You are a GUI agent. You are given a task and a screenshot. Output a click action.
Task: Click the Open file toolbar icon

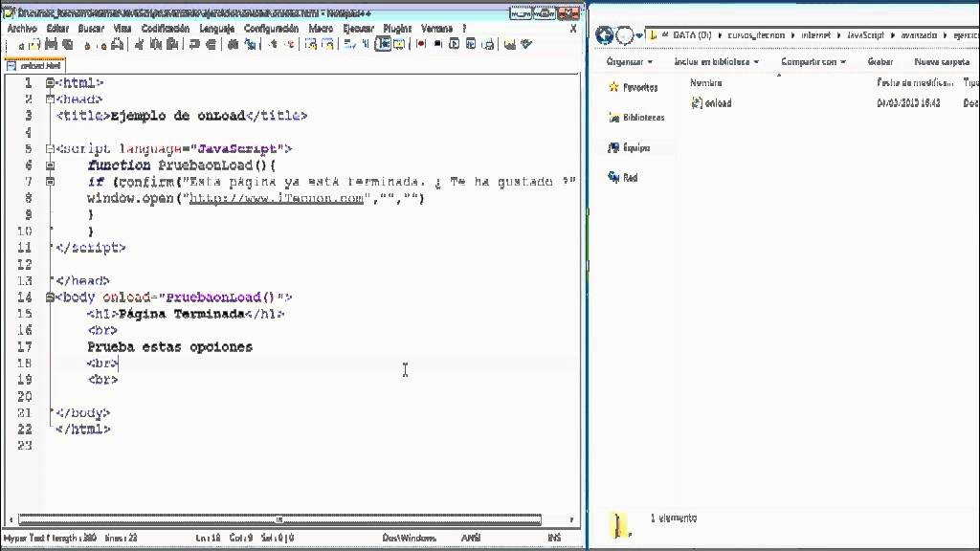tap(35, 44)
